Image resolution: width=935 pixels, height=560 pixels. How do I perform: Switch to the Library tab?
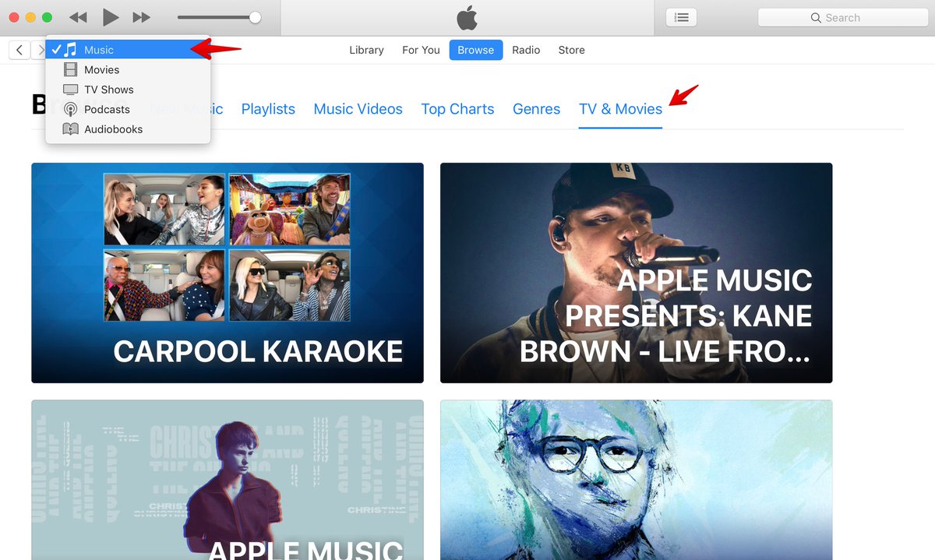(366, 50)
